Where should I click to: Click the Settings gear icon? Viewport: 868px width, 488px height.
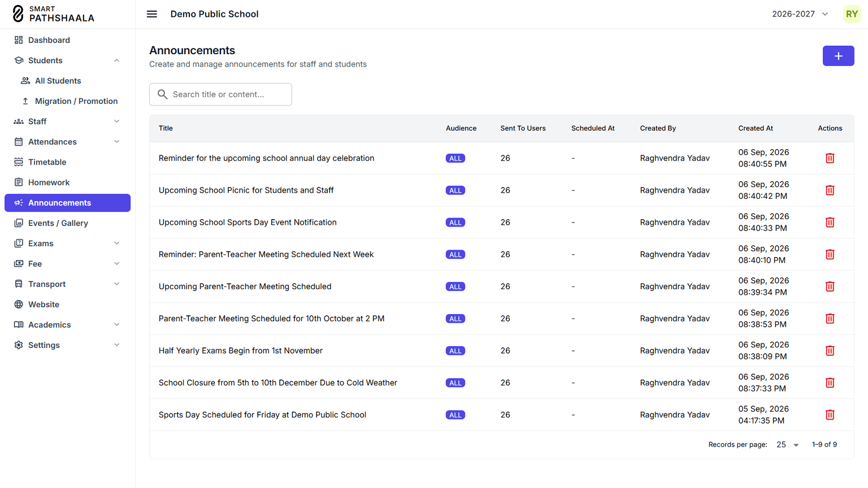[19, 345]
